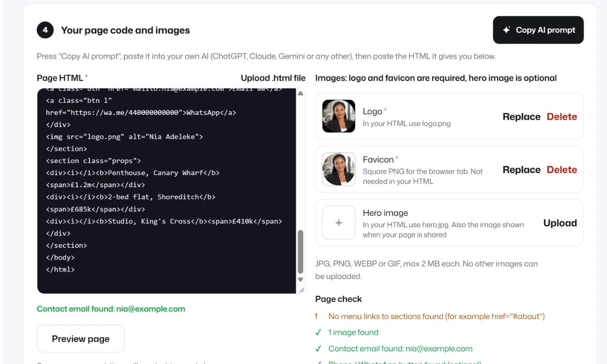Click the Copy AI prompt button
This screenshot has height=364, width=607.
pyautogui.click(x=538, y=30)
